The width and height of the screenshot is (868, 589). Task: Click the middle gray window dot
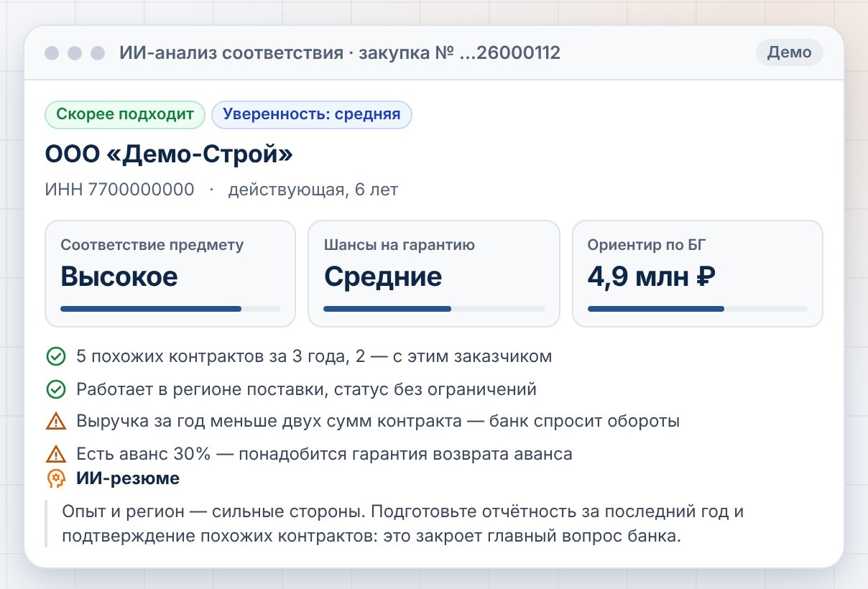click(75, 53)
